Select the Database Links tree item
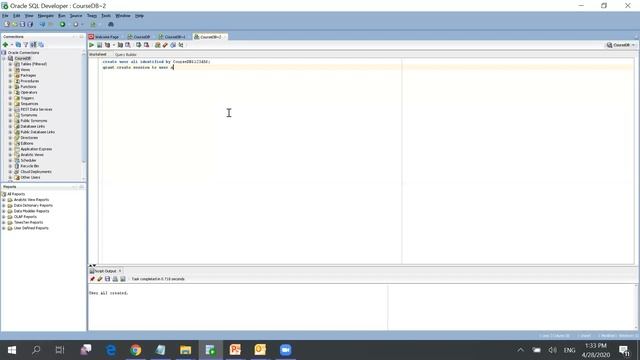Image resolution: width=640 pixels, height=360 pixels. [x=33, y=127]
